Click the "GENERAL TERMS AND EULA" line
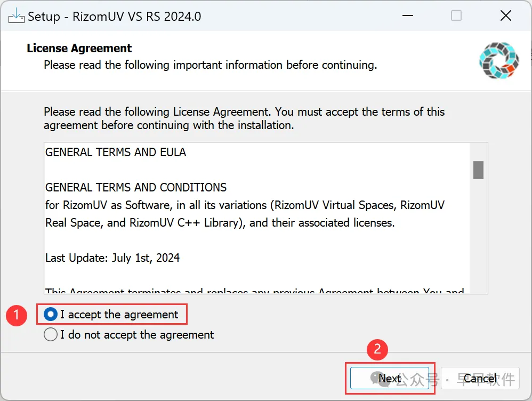 point(116,152)
